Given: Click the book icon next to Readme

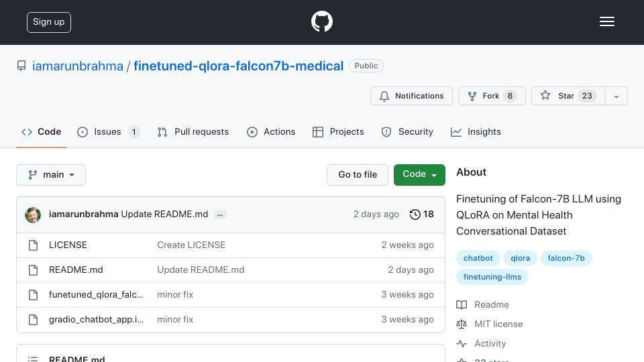Looking at the screenshot, I should point(462,304).
